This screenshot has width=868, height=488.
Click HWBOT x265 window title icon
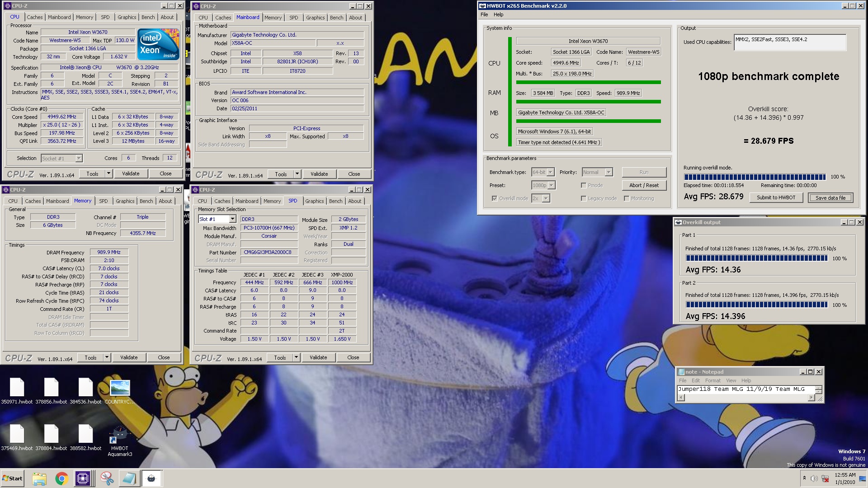click(x=482, y=6)
